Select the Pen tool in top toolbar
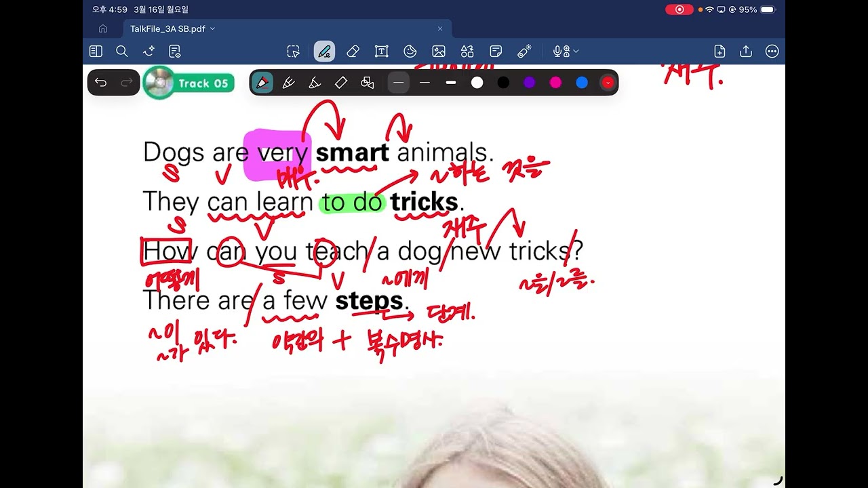868x488 pixels. pyautogui.click(x=324, y=52)
